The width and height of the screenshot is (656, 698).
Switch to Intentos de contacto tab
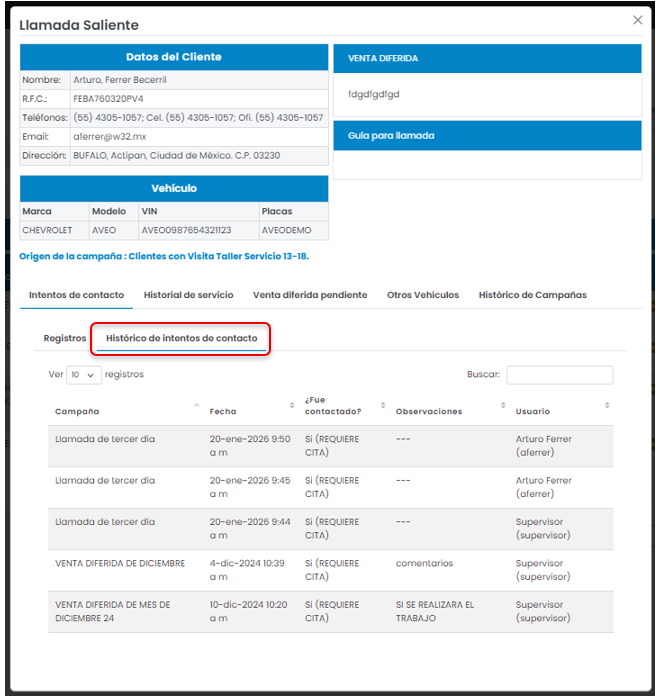(77, 295)
